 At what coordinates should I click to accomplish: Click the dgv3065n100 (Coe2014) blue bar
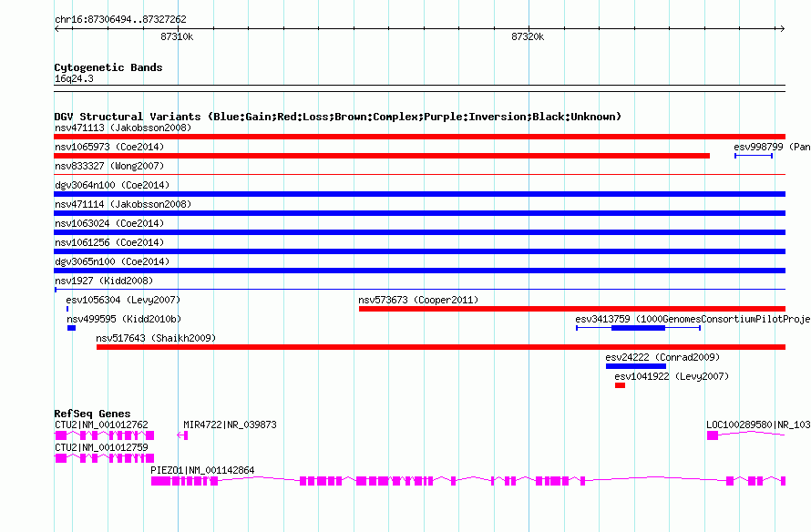[x=419, y=271]
